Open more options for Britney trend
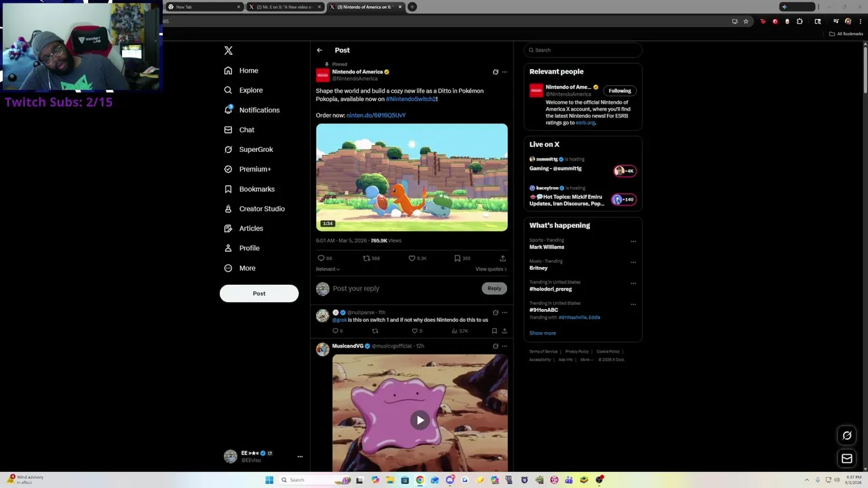 (633, 262)
